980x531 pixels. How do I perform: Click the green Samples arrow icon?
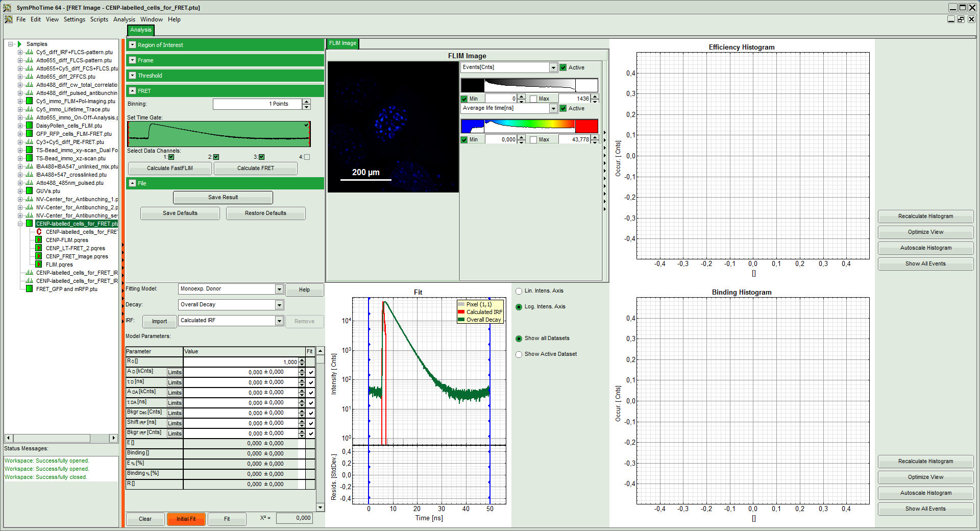pyautogui.click(x=20, y=44)
